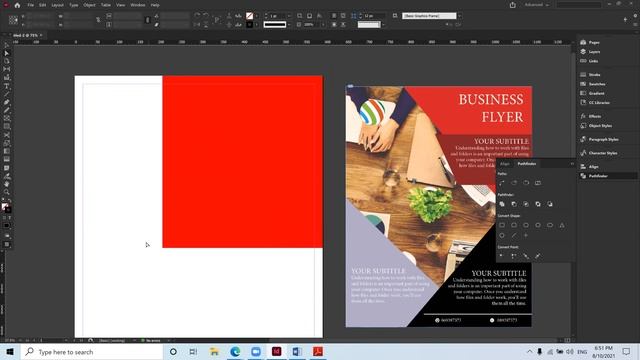The image size is (640, 360).
Task: Click the Join Path icon in Pathfinder
Action: click(x=502, y=183)
